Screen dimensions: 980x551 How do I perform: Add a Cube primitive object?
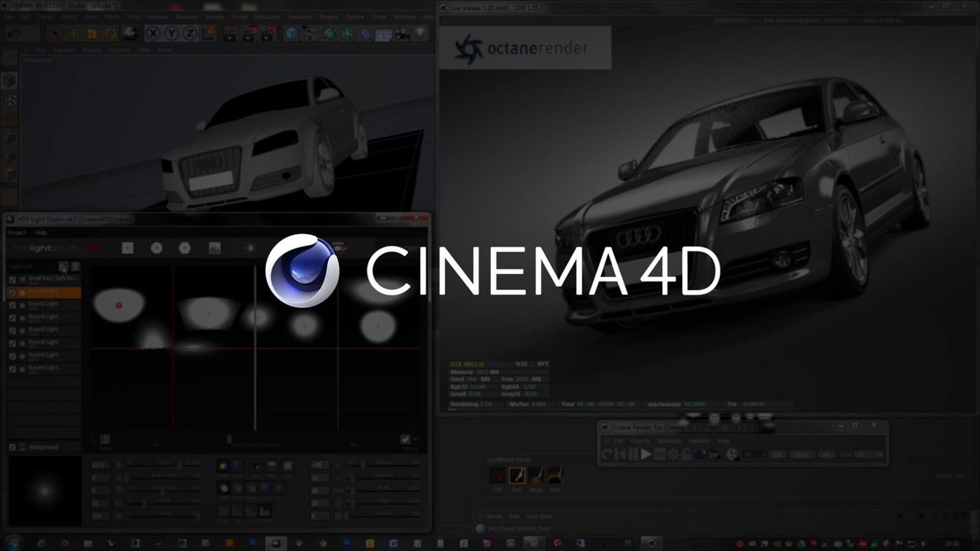pos(292,33)
